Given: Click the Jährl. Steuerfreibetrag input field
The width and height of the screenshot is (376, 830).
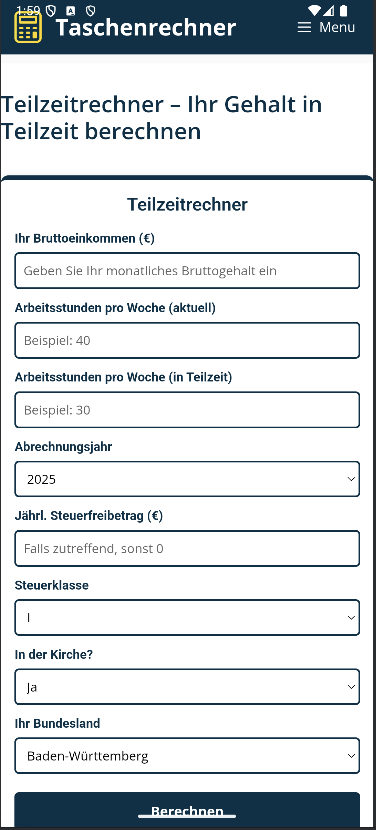Looking at the screenshot, I should point(187,548).
